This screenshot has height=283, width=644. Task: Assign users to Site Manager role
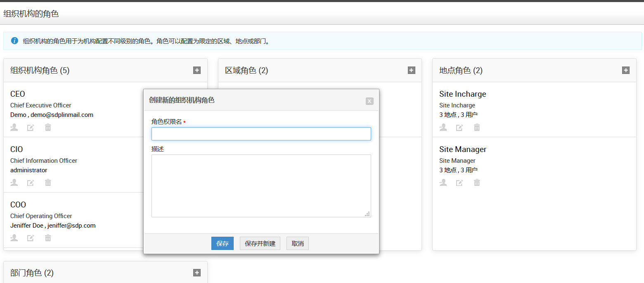[x=443, y=183]
